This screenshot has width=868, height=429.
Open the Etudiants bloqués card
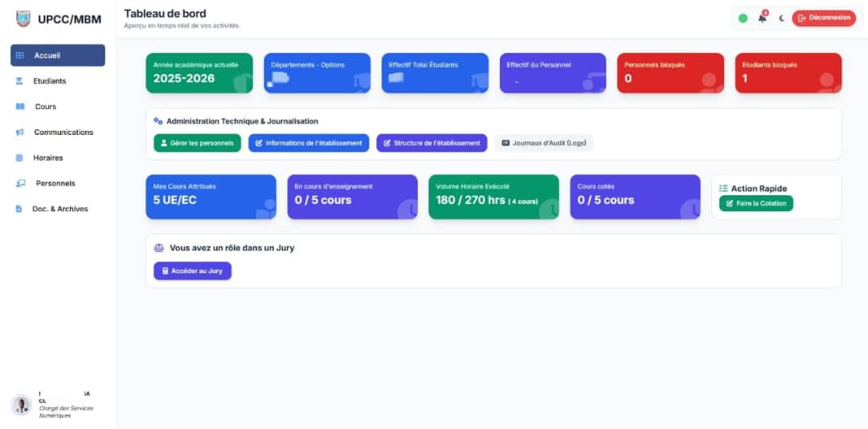tap(788, 72)
